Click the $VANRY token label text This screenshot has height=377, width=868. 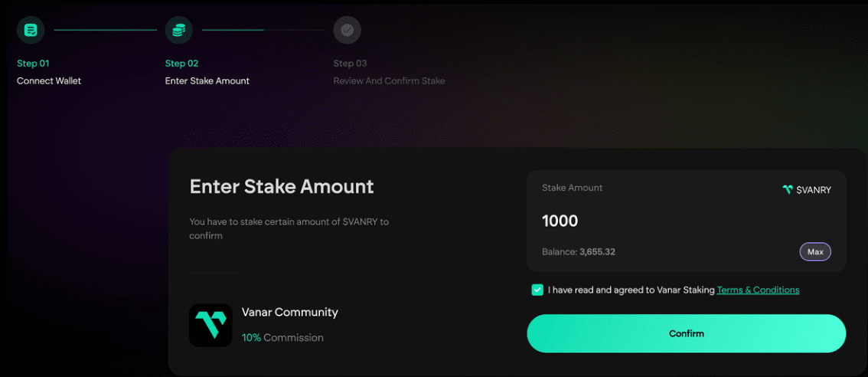[x=814, y=190]
